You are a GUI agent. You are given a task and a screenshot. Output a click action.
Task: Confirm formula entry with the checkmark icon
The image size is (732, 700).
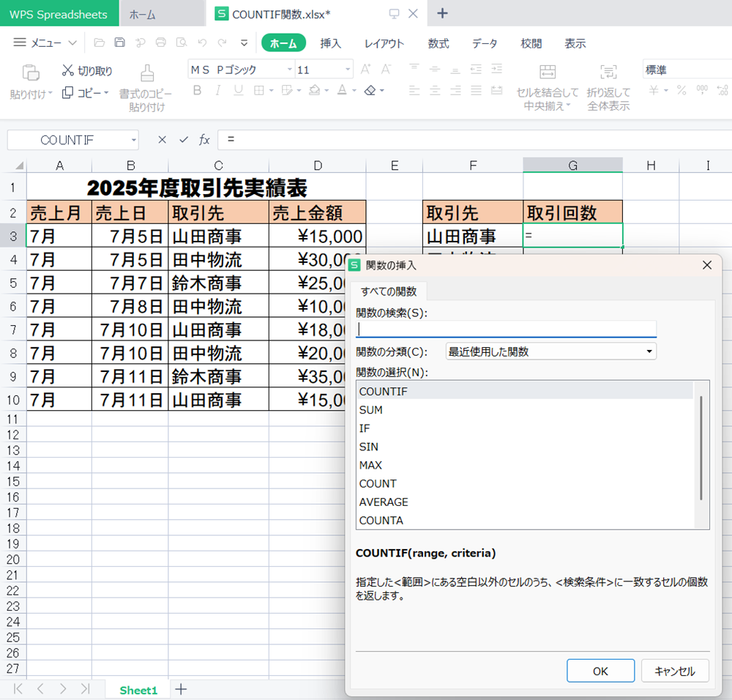point(184,140)
